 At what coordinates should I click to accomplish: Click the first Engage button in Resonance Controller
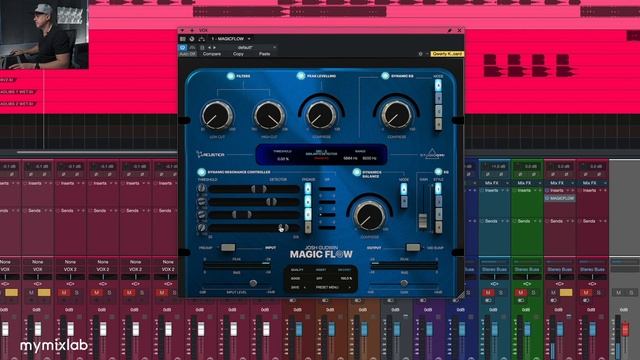308,189
